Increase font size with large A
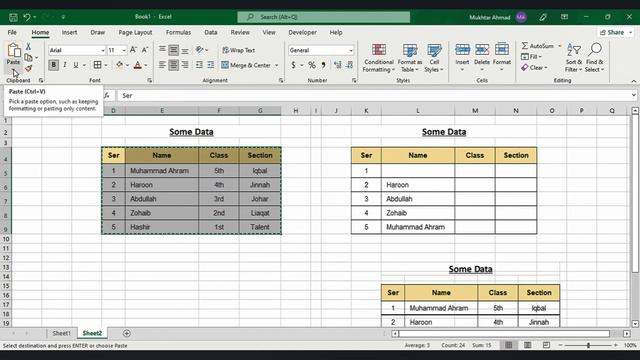Image resolution: width=640 pixels, height=360 pixels. (133, 50)
